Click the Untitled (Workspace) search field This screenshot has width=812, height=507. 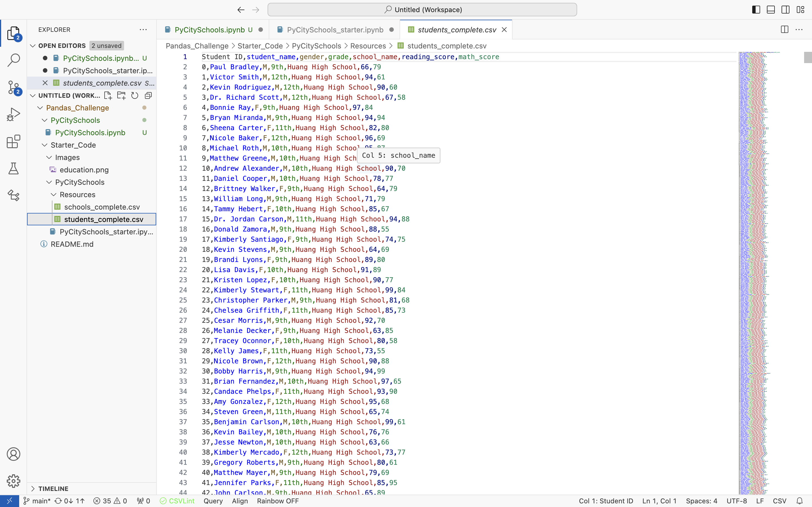tap(422, 10)
